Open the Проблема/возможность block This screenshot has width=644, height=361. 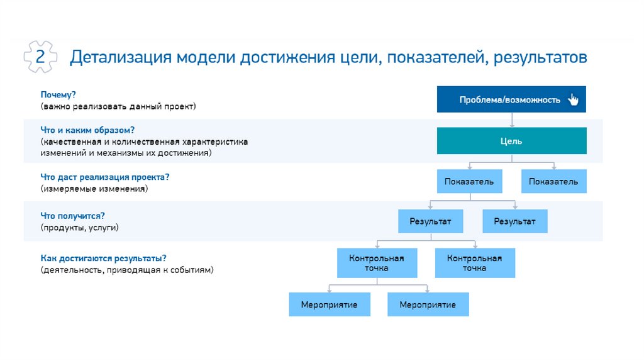click(511, 99)
